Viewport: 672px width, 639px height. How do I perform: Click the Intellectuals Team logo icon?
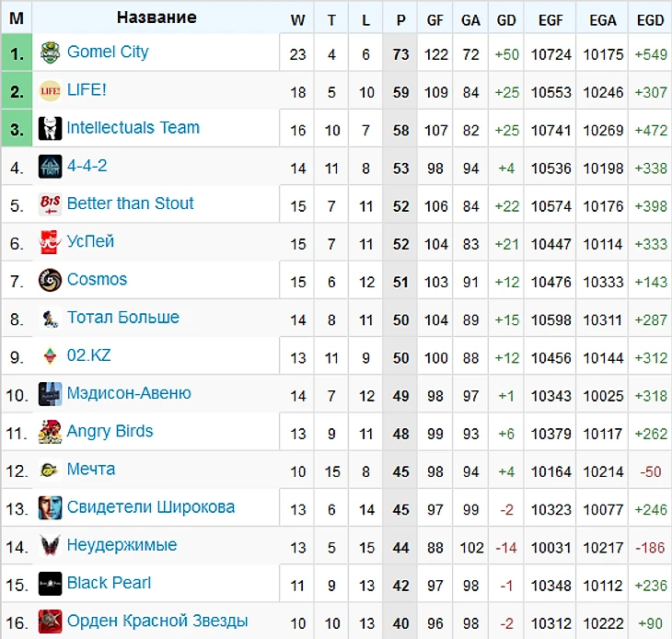pyautogui.click(x=50, y=129)
